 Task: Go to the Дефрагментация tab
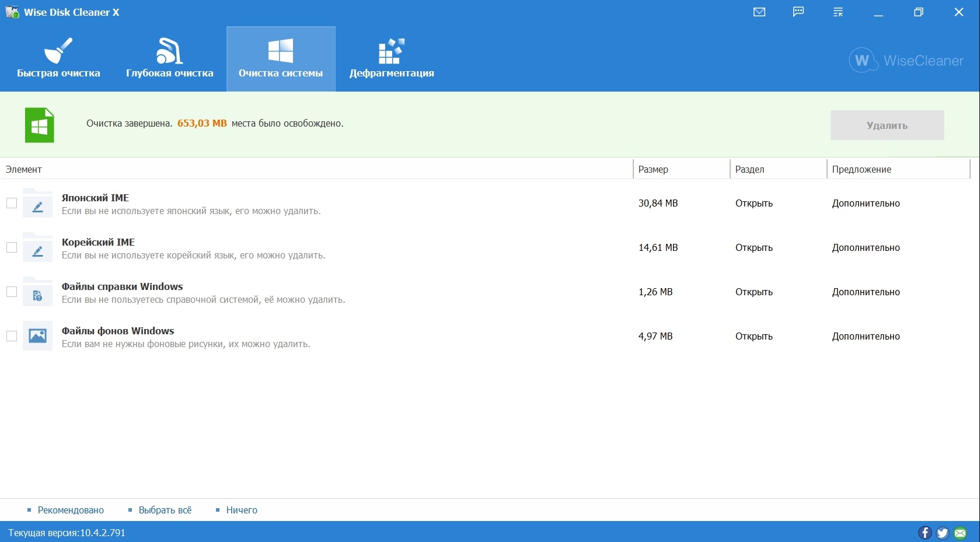click(x=392, y=59)
